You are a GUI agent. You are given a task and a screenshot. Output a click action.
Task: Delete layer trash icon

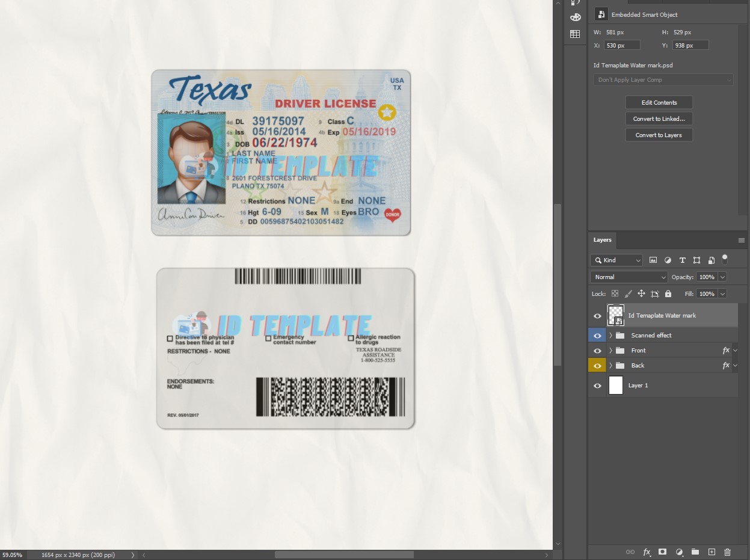coord(727,552)
